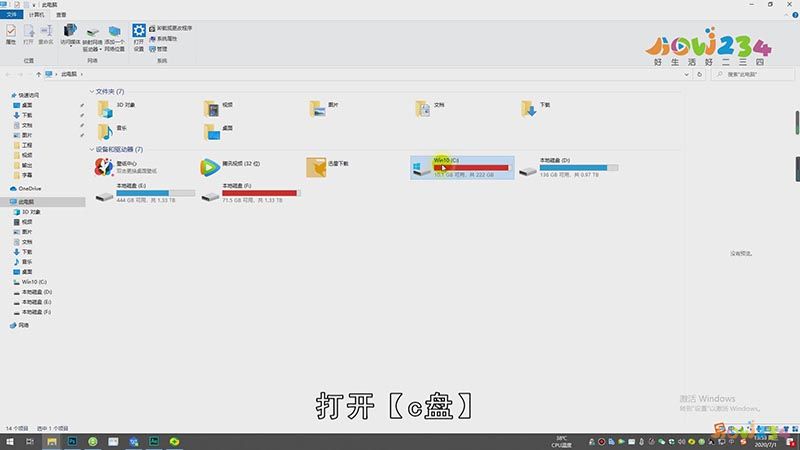Click the up-directory arrow in navigation bar

pos(38,74)
